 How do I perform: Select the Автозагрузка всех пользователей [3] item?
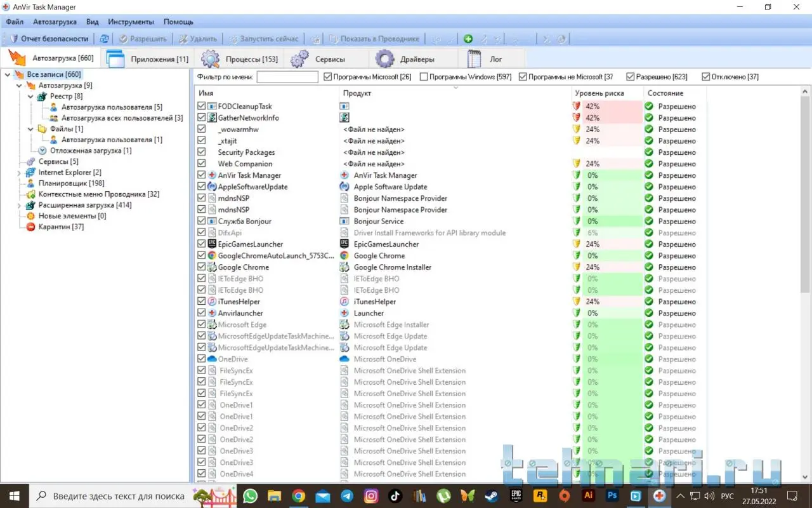[x=122, y=118]
